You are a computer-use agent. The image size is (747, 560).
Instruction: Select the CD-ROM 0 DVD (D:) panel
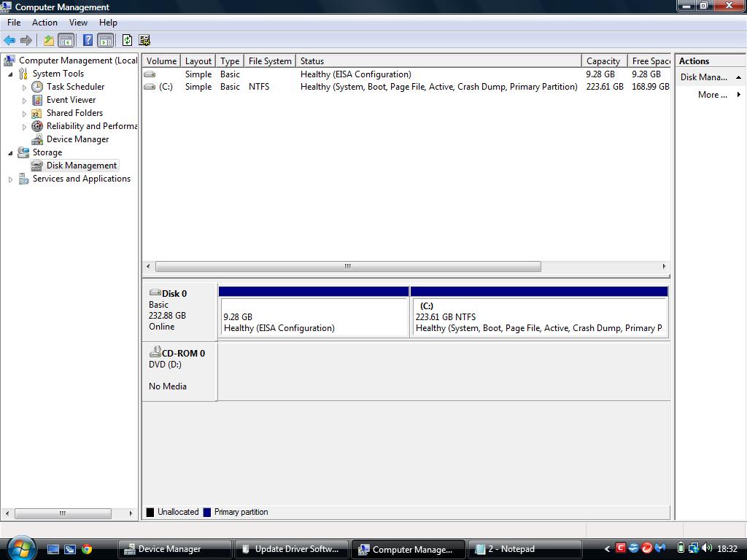(x=179, y=371)
